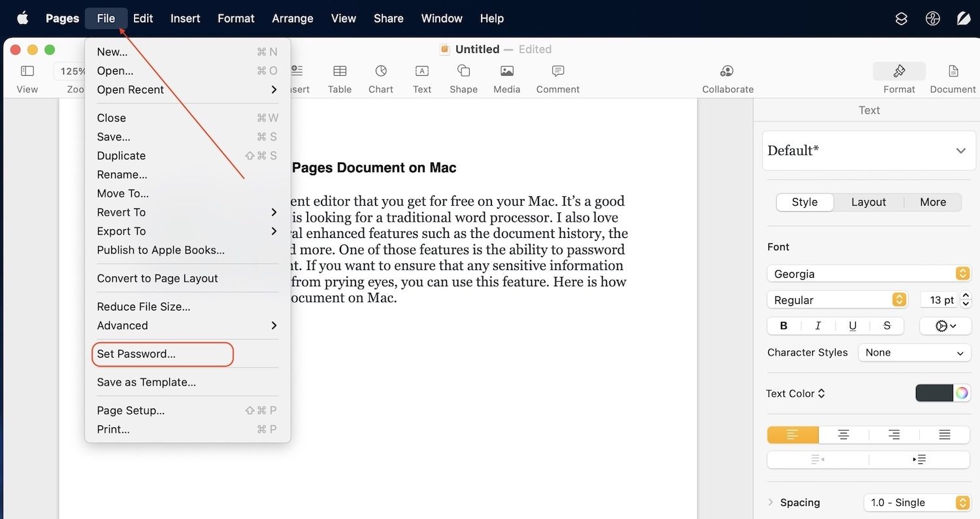Toggle underline formatting

(852, 326)
